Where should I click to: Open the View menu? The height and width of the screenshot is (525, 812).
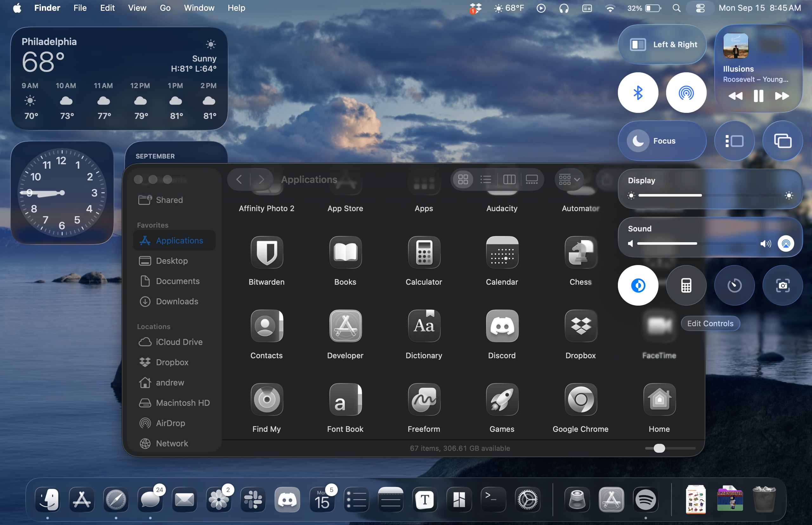[x=137, y=8]
